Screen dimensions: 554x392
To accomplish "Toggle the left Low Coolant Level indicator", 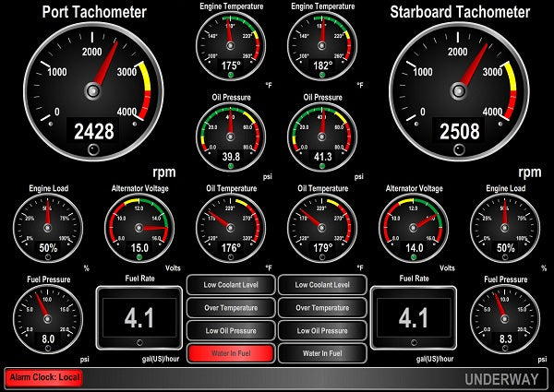I will click(x=231, y=285).
